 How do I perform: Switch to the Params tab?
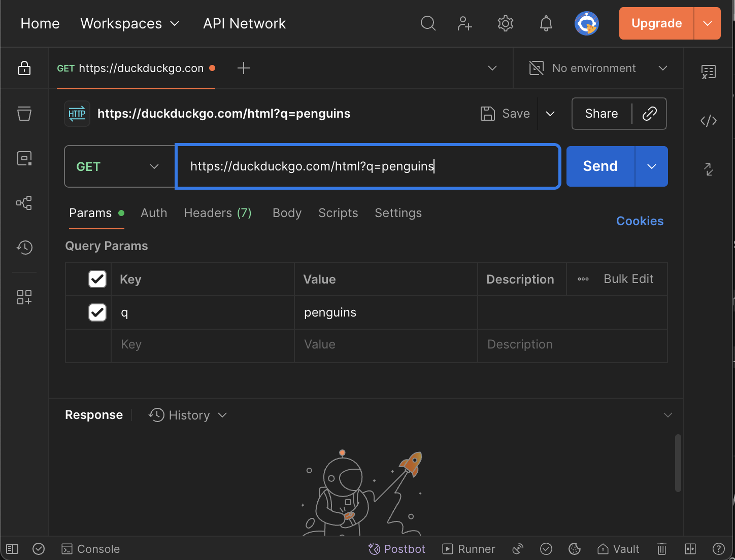[96, 213]
